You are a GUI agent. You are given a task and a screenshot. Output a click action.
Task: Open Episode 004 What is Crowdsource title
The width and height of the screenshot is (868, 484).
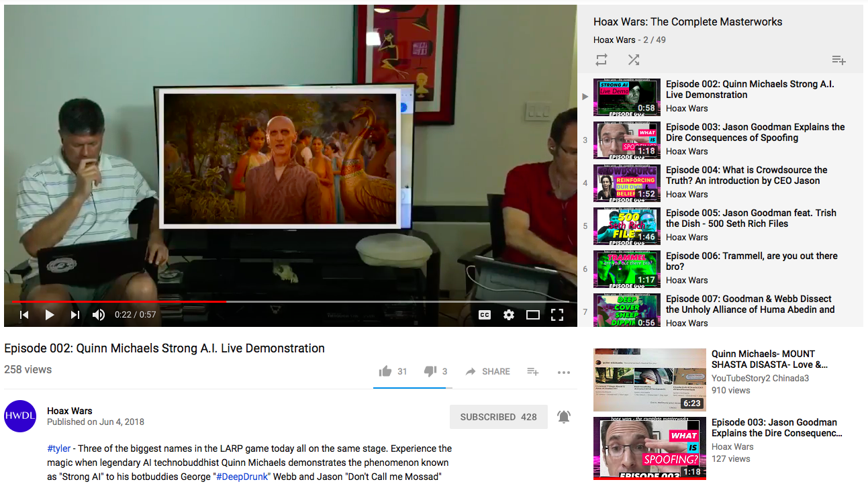click(746, 175)
